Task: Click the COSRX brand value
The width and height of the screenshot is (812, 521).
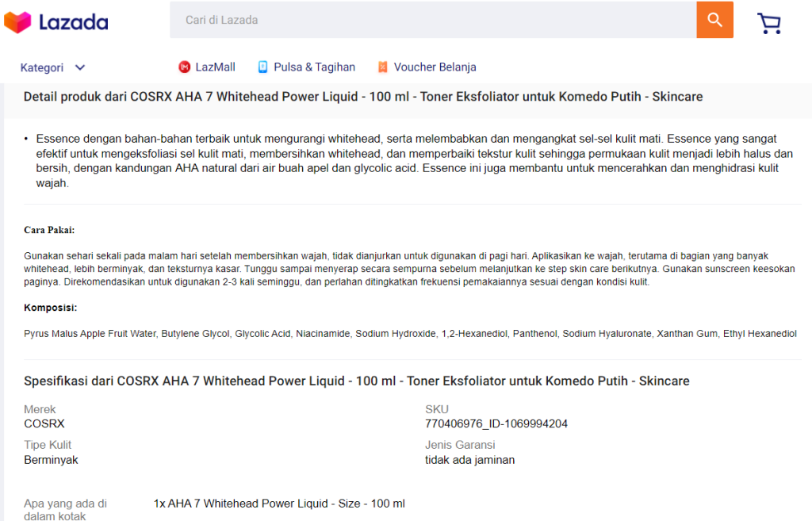Action: point(44,423)
